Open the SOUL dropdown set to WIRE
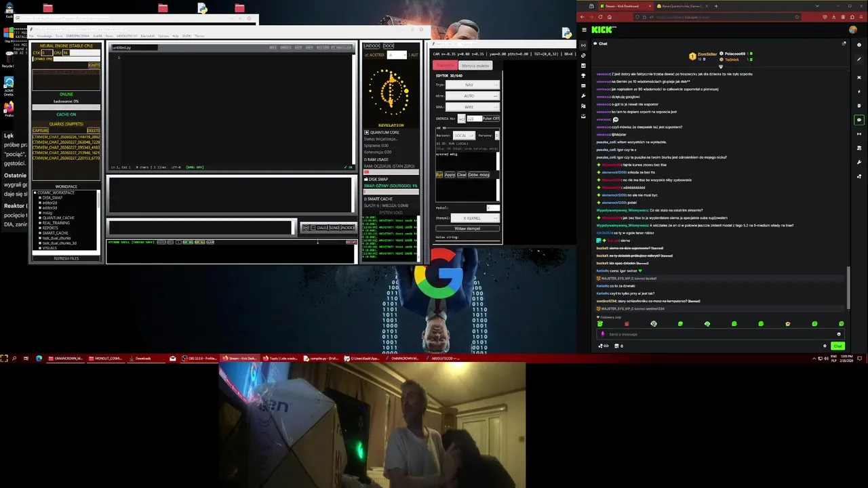 click(x=473, y=107)
